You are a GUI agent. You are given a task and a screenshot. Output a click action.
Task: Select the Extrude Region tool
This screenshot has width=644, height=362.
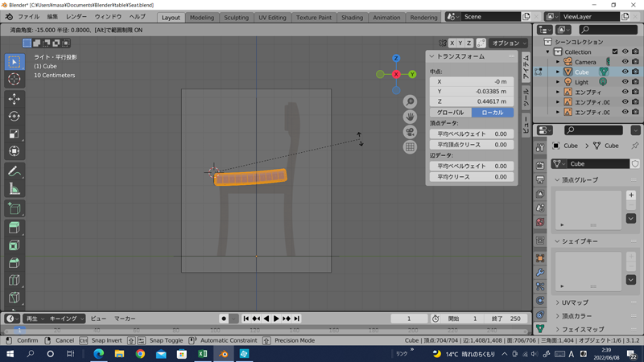14,228
